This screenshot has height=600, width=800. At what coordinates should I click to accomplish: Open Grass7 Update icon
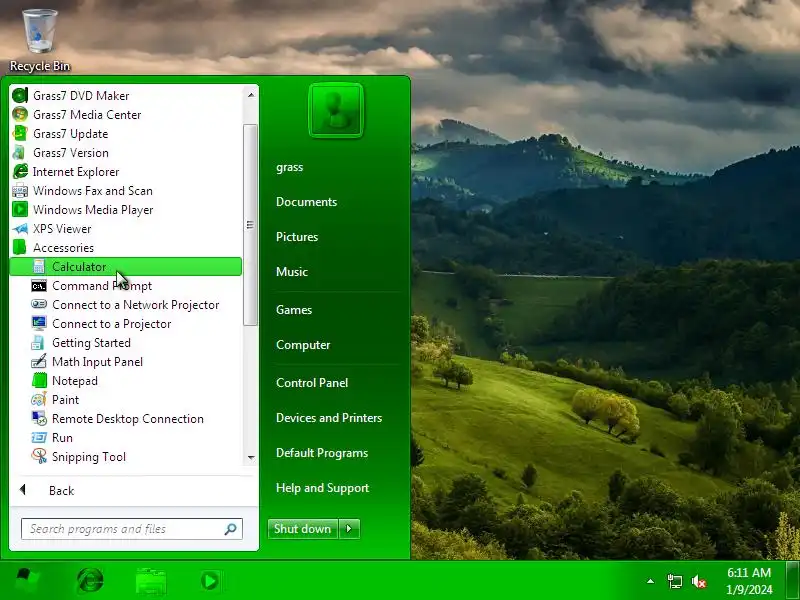19,133
